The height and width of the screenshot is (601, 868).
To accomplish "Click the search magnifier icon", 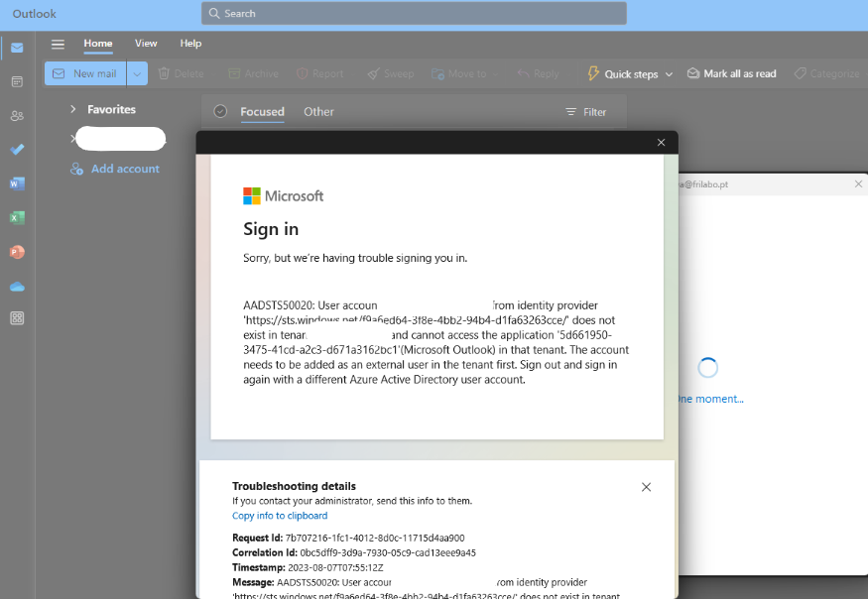I will pyautogui.click(x=214, y=13).
